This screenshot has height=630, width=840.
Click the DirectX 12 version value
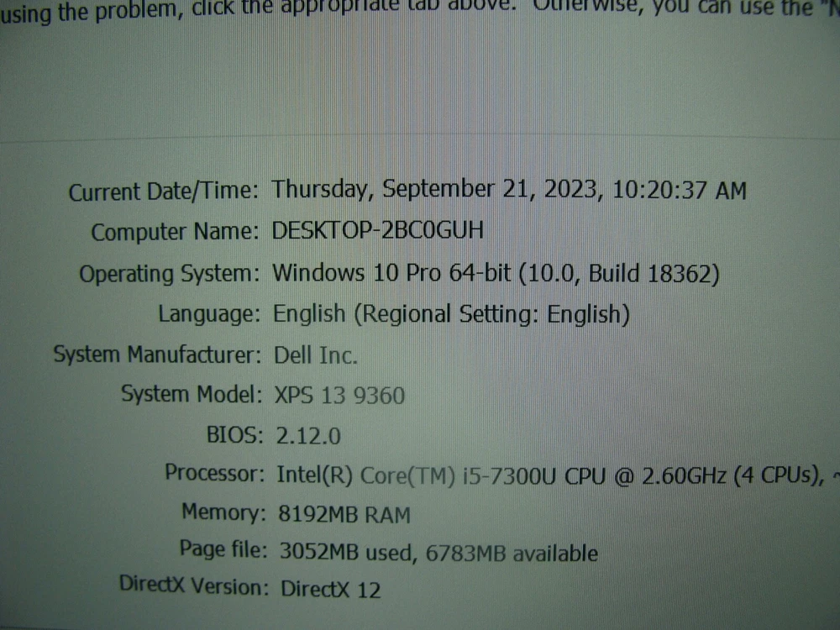click(x=330, y=589)
